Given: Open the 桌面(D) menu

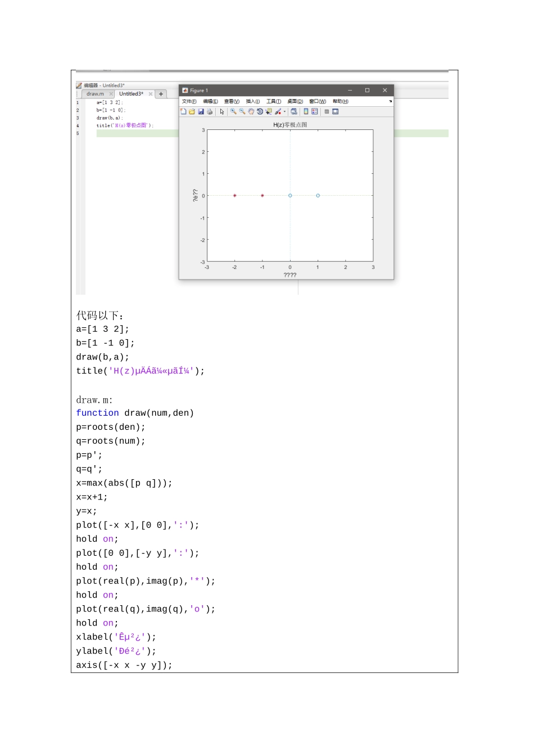Looking at the screenshot, I should tap(295, 101).
